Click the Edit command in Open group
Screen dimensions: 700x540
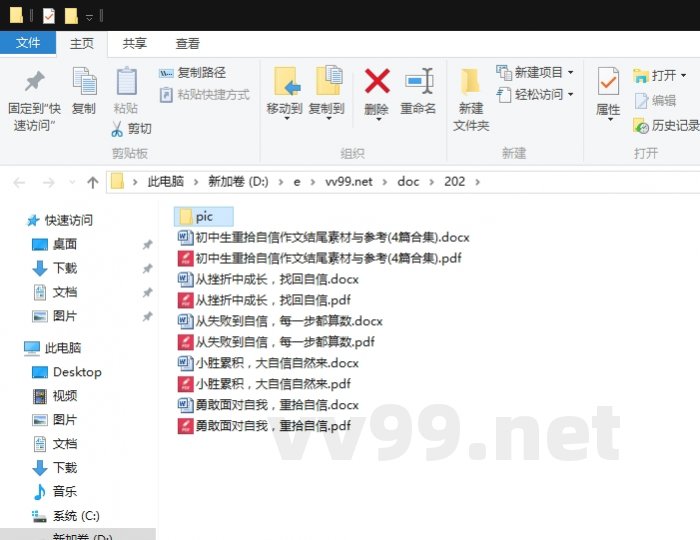(654, 101)
